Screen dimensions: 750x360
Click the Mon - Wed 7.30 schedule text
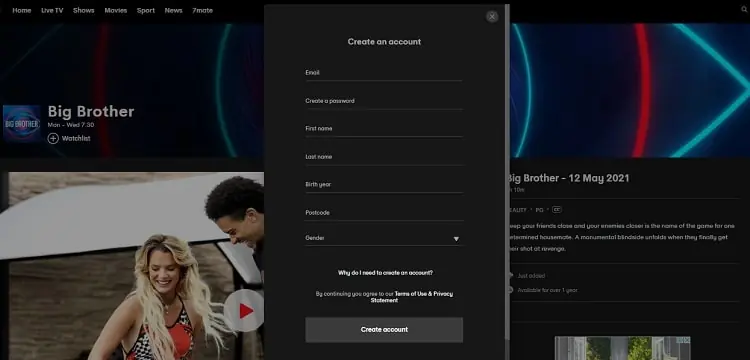[71, 125]
